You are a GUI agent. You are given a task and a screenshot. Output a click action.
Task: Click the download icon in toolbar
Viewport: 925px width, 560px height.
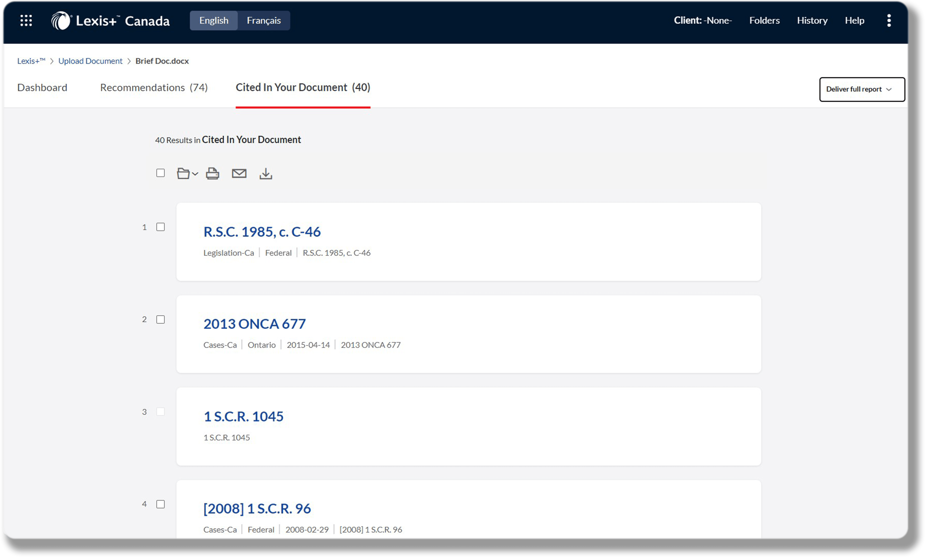click(x=266, y=173)
